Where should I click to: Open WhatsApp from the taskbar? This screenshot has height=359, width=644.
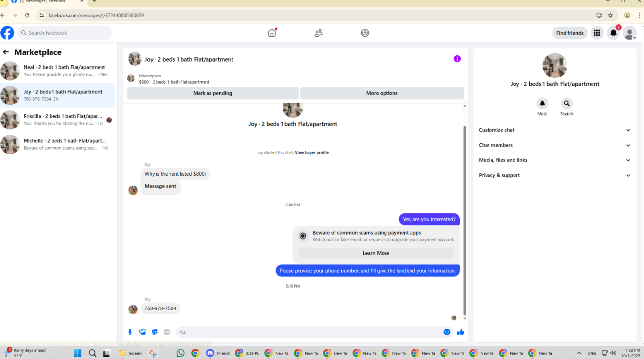click(180, 353)
